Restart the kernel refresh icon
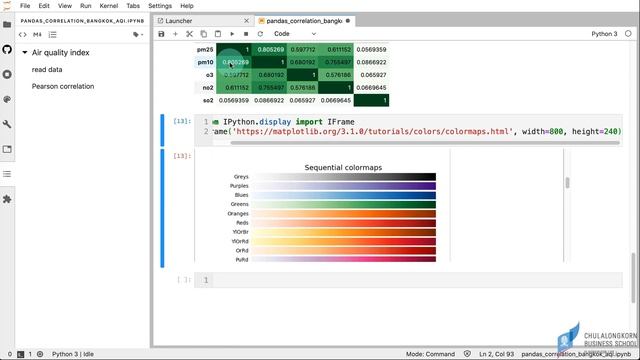The height and width of the screenshot is (360, 640). pyautogui.click(x=260, y=34)
